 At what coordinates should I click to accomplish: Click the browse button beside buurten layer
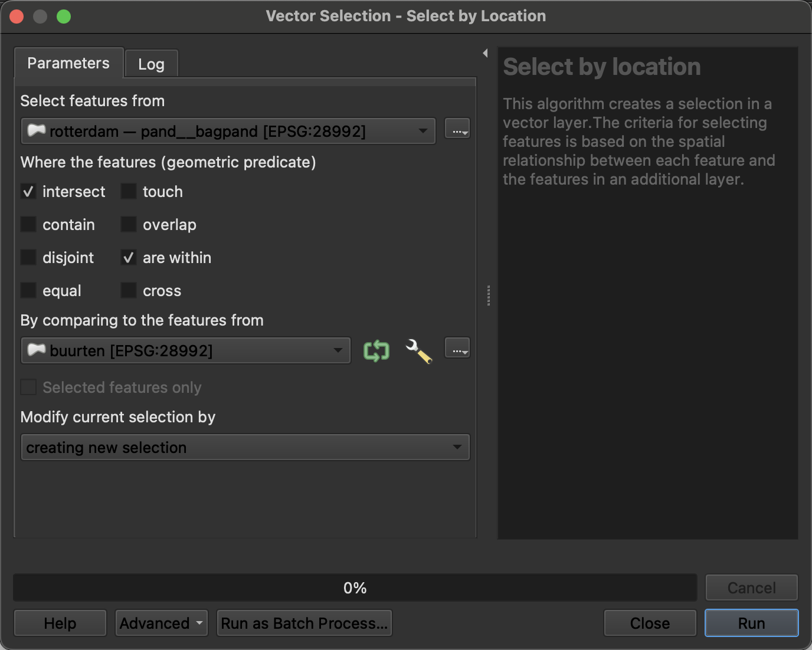coord(457,349)
